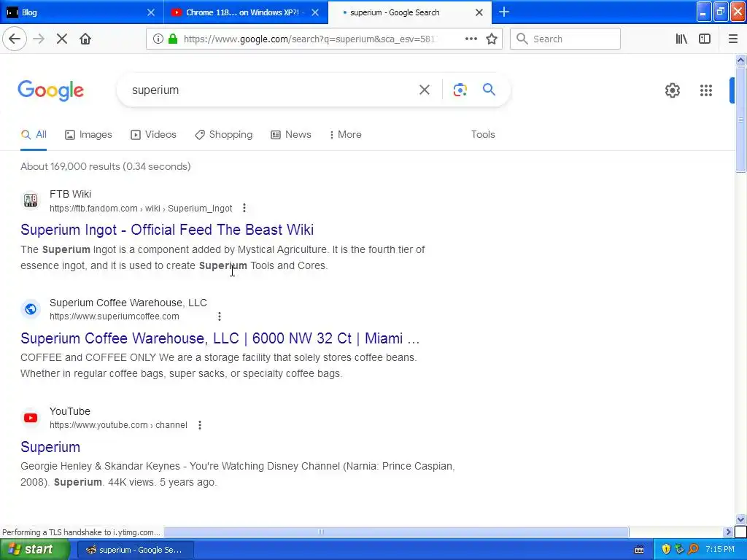This screenshot has width=747, height=560.
Task: Open page actions three-dot menu in address bar
Action: (471, 39)
